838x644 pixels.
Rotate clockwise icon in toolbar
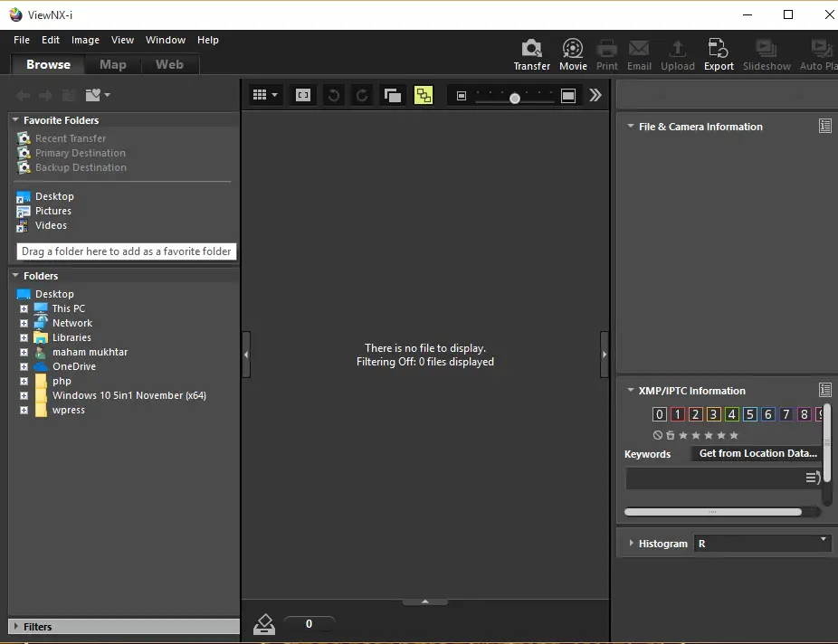362,96
